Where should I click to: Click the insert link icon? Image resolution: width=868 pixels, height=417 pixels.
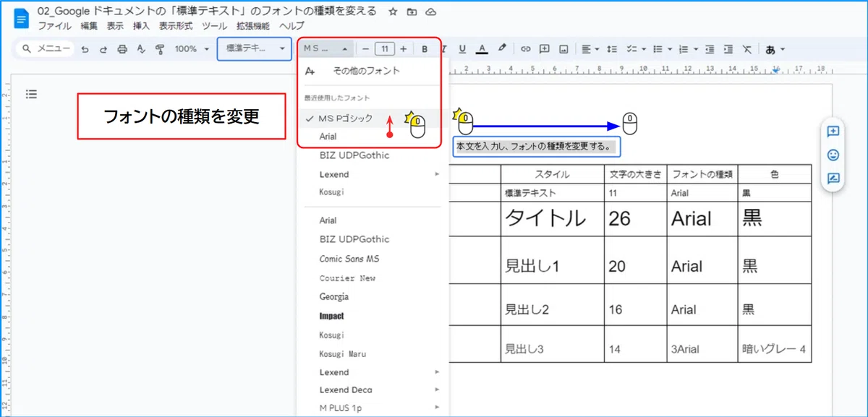coord(526,49)
